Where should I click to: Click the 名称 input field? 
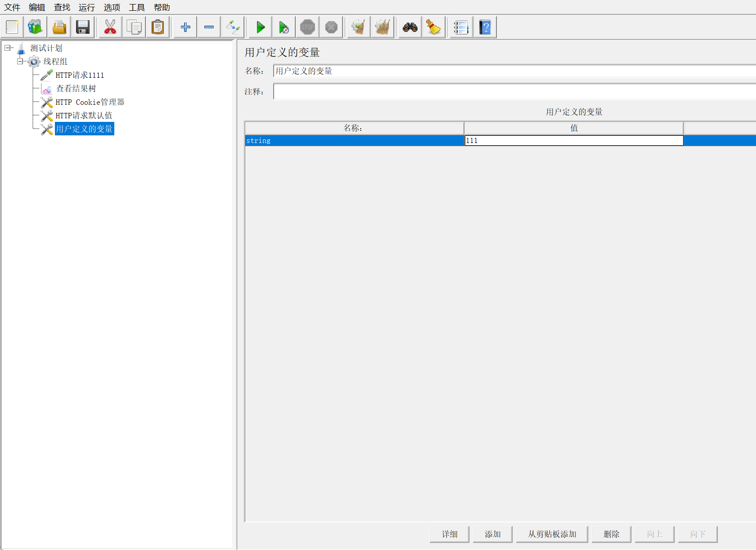click(514, 71)
